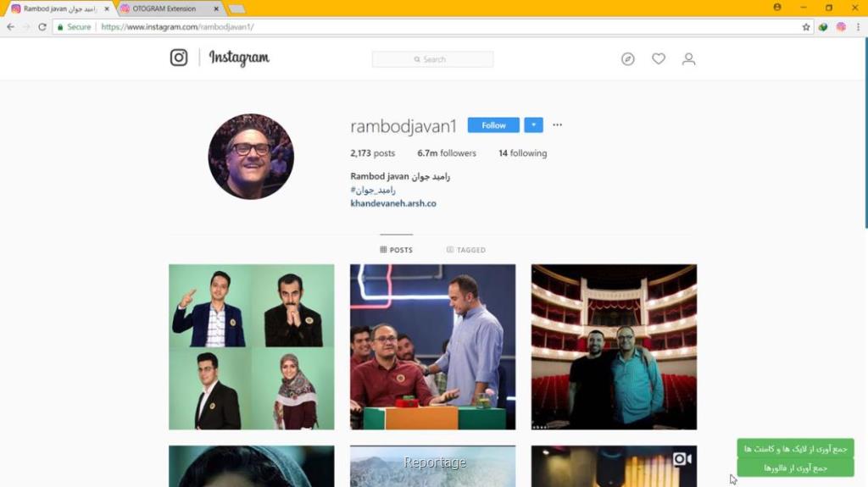Image resolution: width=868 pixels, height=487 pixels.
Task: Click the rambodjavan1 username heading
Action: [x=403, y=126]
